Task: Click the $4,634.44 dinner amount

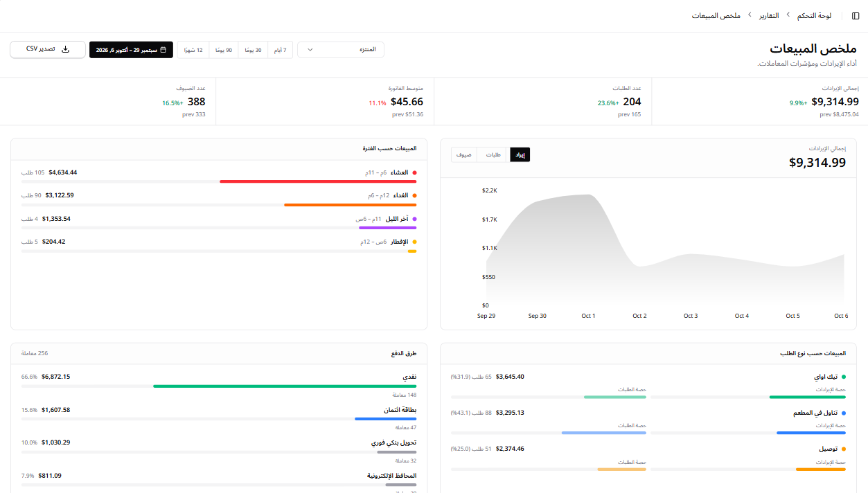Action: (63, 172)
